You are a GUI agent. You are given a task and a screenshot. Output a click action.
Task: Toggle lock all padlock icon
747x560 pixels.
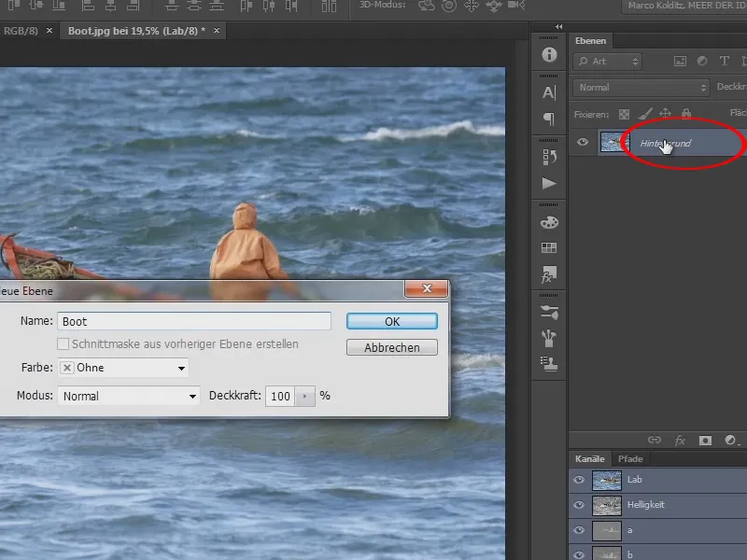pos(686,113)
